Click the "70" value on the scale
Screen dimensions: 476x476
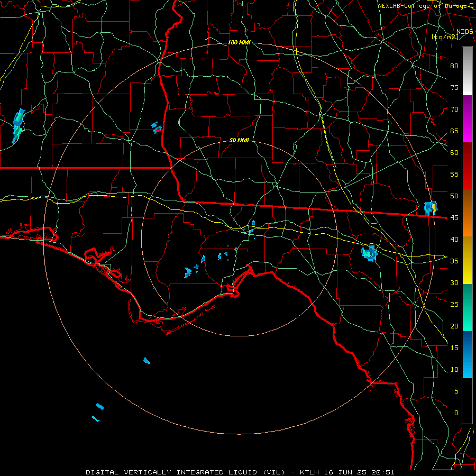(454, 109)
